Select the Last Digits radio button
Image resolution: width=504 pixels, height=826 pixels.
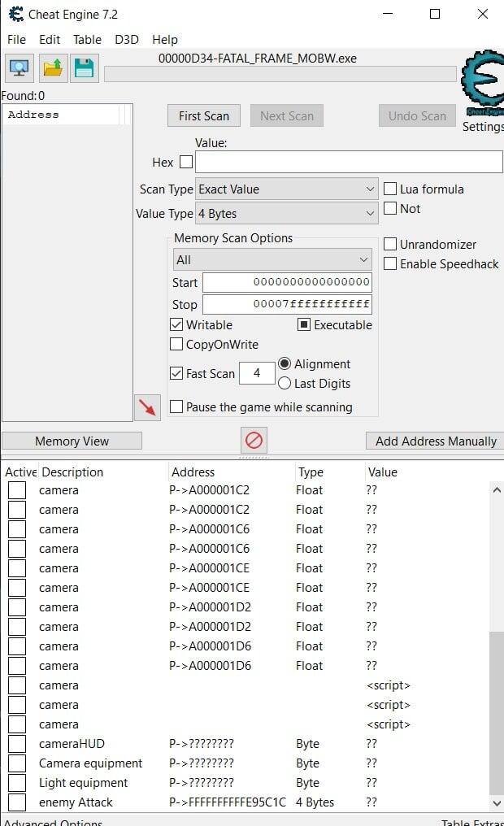[x=285, y=383]
